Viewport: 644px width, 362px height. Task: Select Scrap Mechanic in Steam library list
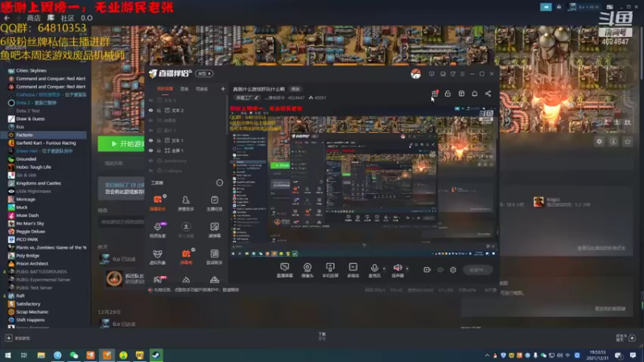[32, 312]
